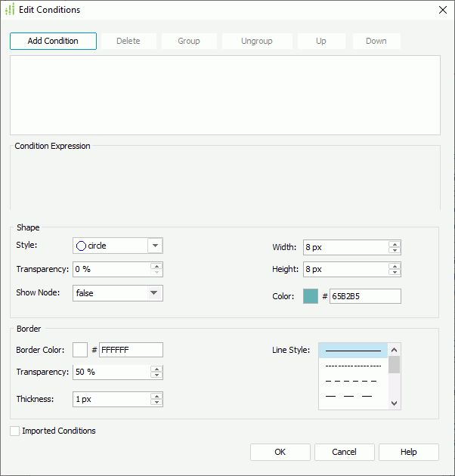This screenshot has height=476, width=455.
Task: Click the teal shape Color swatch
Action: coord(311,296)
